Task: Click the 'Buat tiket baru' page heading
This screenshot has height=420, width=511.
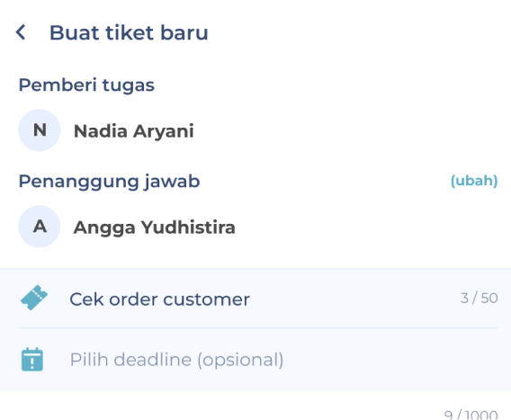Action: pos(129,32)
